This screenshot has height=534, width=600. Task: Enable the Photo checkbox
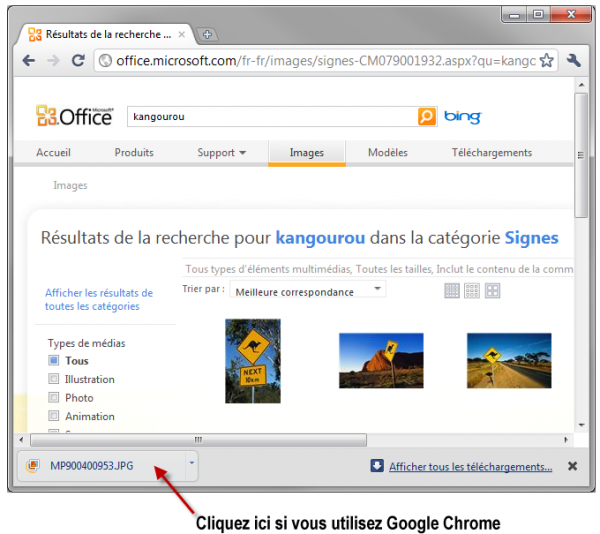[54, 397]
